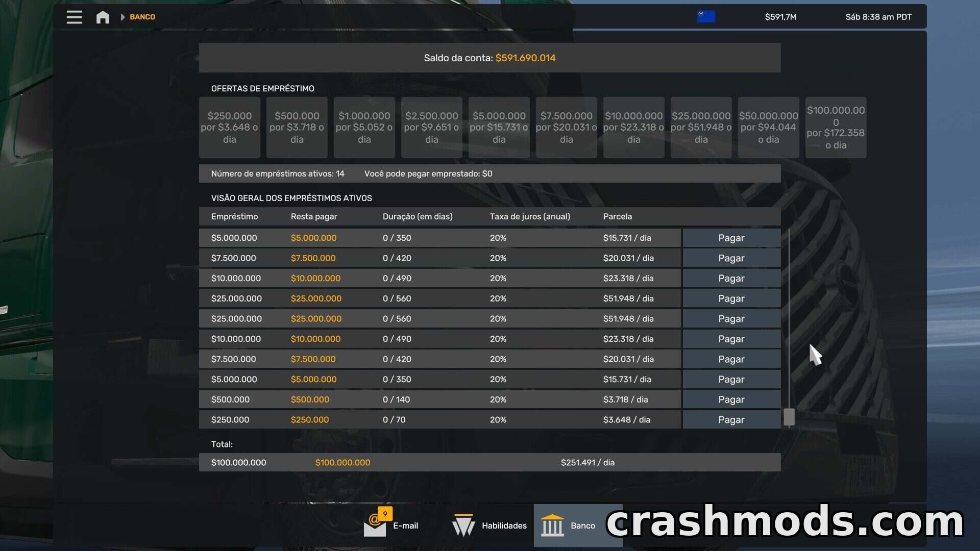The width and height of the screenshot is (980, 551).
Task: Click Você pode pegar emprestado: $0
Action: point(428,173)
